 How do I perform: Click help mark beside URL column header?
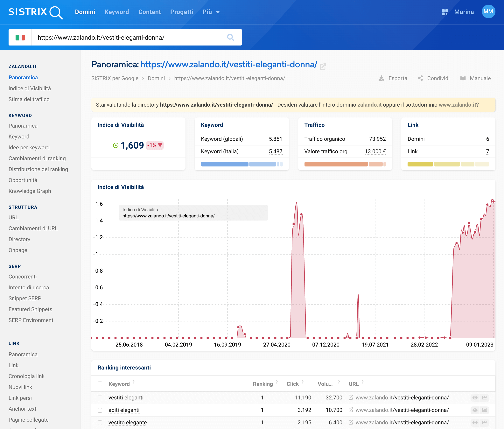pos(362,382)
